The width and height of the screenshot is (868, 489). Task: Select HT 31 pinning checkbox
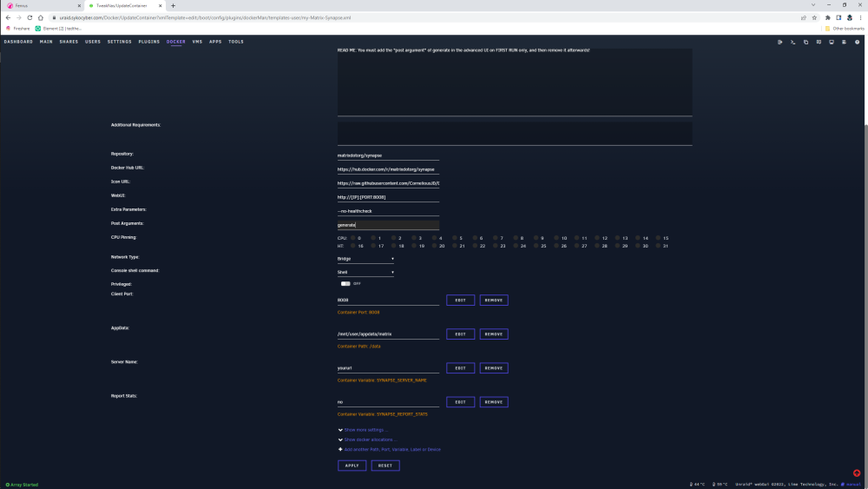pos(658,246)
